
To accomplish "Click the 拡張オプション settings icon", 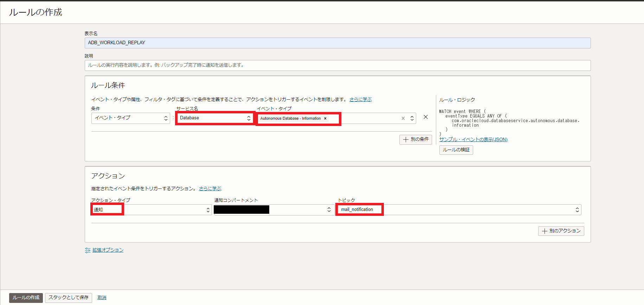I will tap(88, 250).
